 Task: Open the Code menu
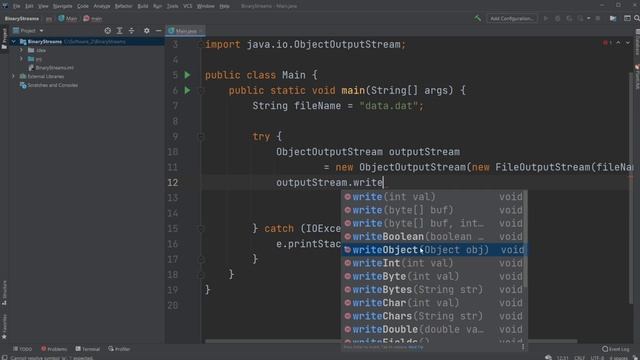(x=83, y=6)
